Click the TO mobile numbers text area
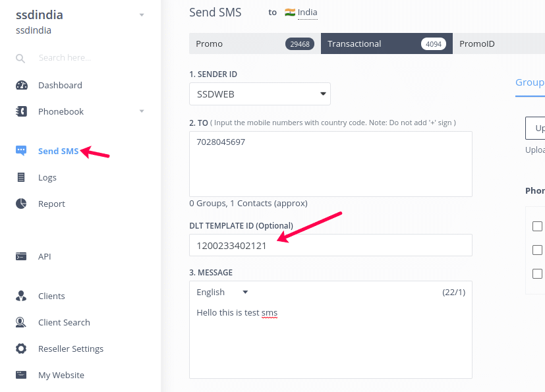 (x=331, y=164)
